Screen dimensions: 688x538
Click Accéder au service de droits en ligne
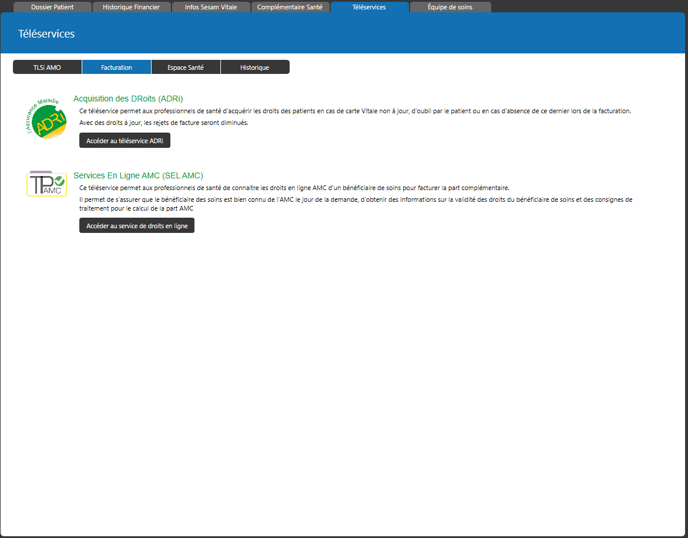tap(136, 226)
